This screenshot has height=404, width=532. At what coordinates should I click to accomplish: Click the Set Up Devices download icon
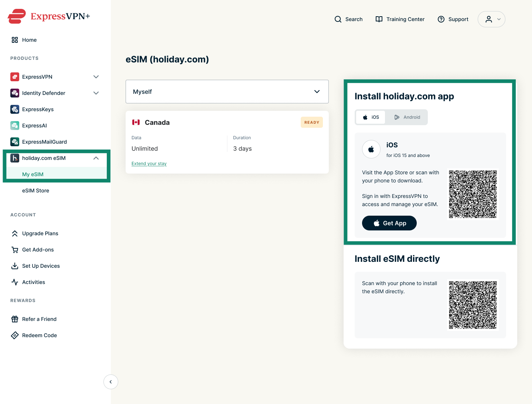(15, 266)
